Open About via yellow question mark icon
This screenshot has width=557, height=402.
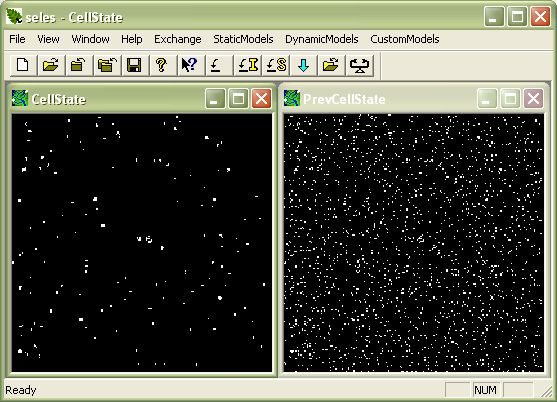point(162,65)
